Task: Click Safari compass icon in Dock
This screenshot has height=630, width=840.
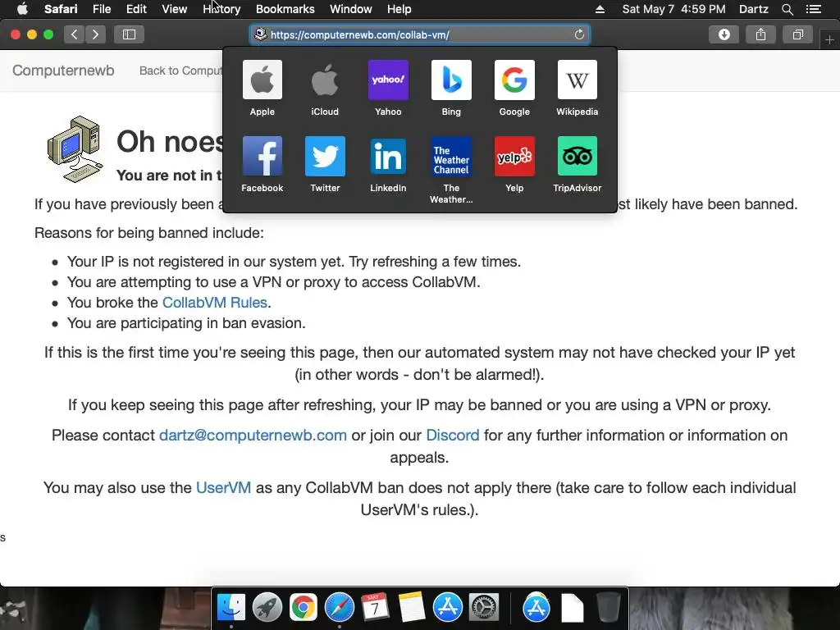Action: 339,608
